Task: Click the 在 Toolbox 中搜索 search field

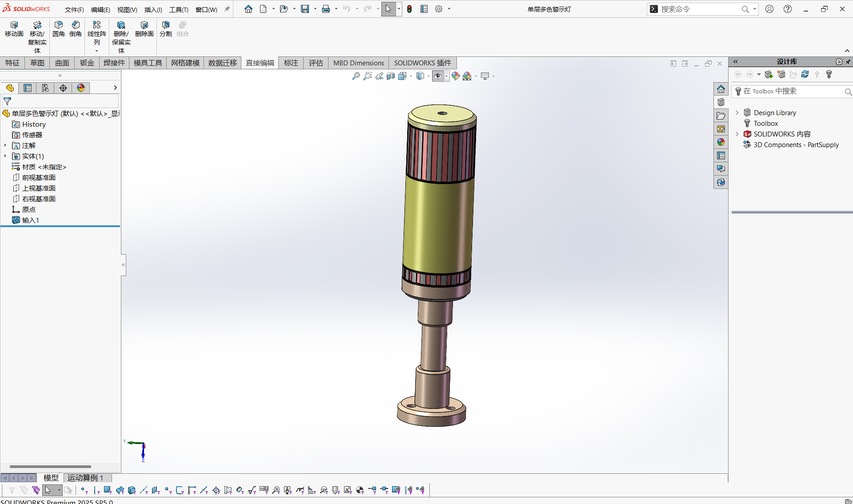Action: click(793, 92)
